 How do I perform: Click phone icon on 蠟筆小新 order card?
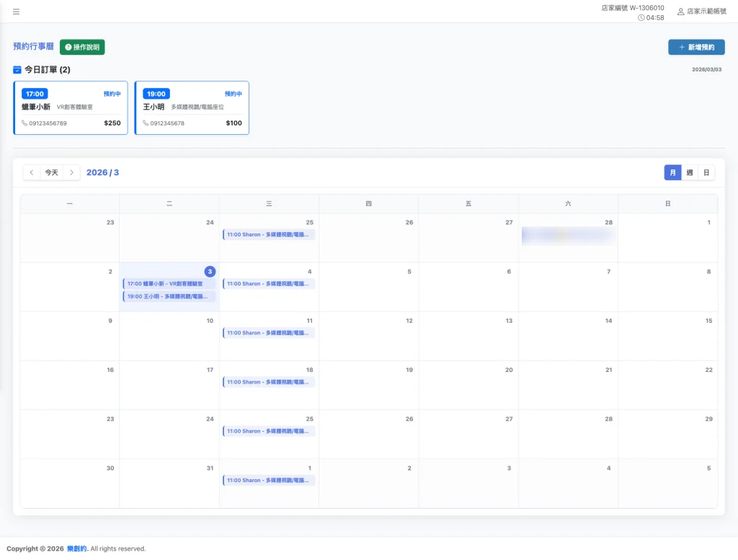[25, 123]
